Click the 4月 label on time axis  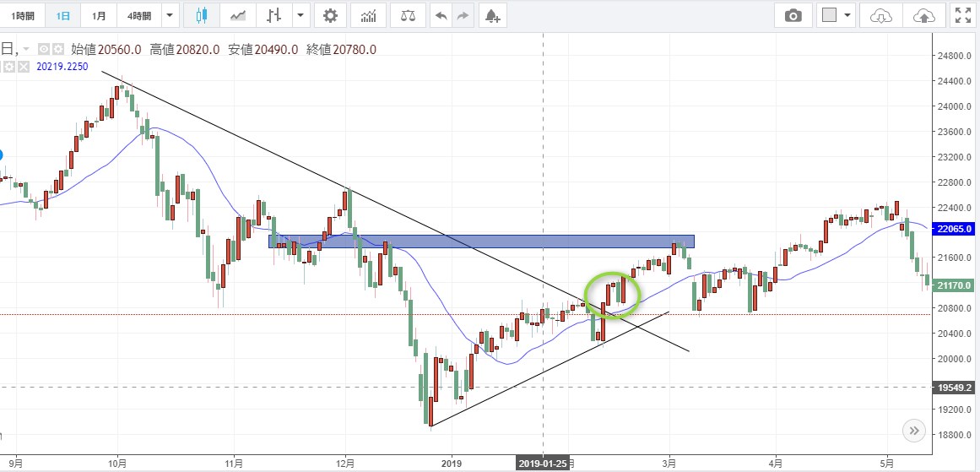click(776, 464)
